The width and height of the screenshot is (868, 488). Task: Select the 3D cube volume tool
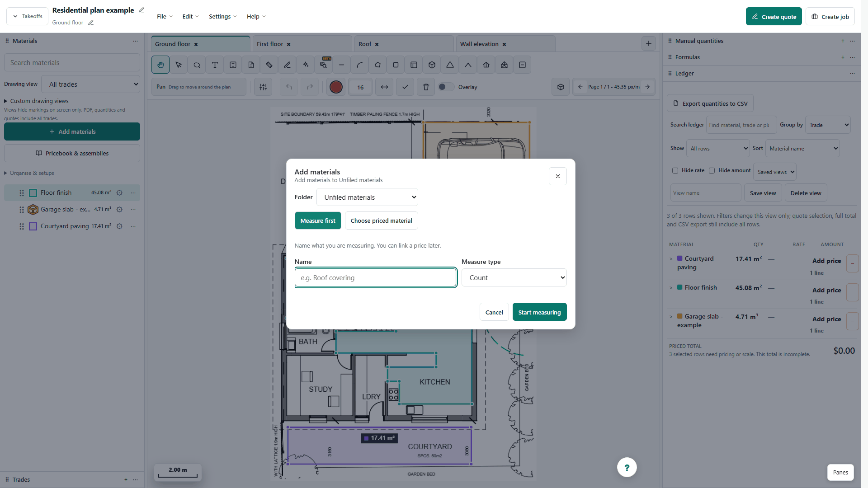click(x=432, y=65)
